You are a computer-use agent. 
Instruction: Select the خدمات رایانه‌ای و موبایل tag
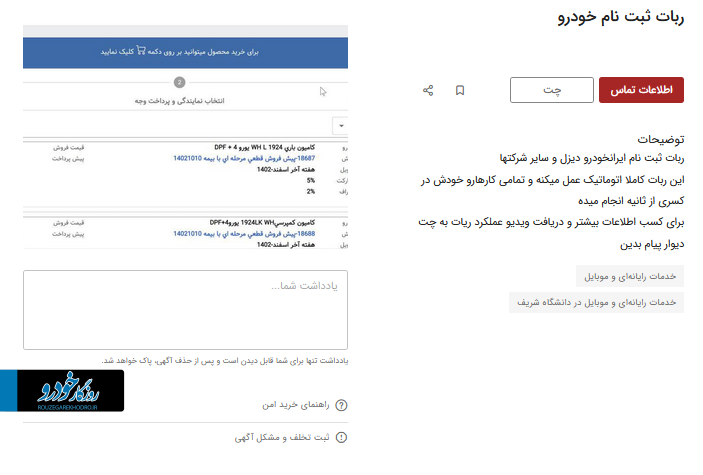629,276
